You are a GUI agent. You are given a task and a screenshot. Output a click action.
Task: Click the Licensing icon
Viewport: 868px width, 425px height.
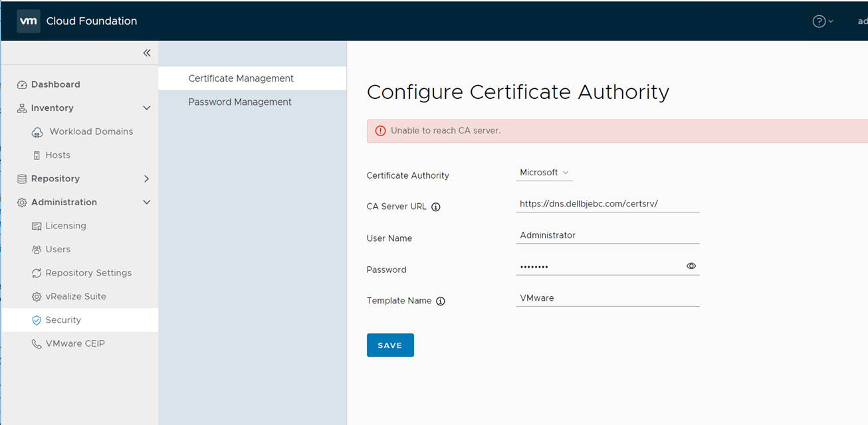(x=37, y=226)
